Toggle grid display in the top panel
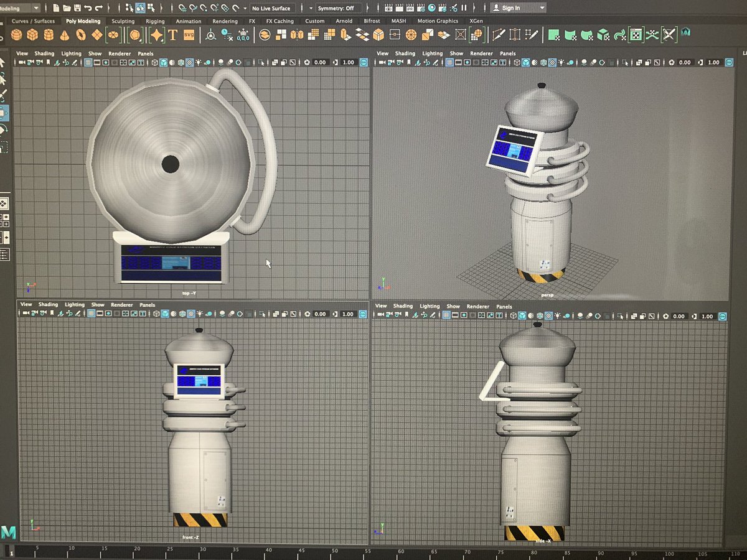The width and height of the screenshot is (747, 560). 88,62
